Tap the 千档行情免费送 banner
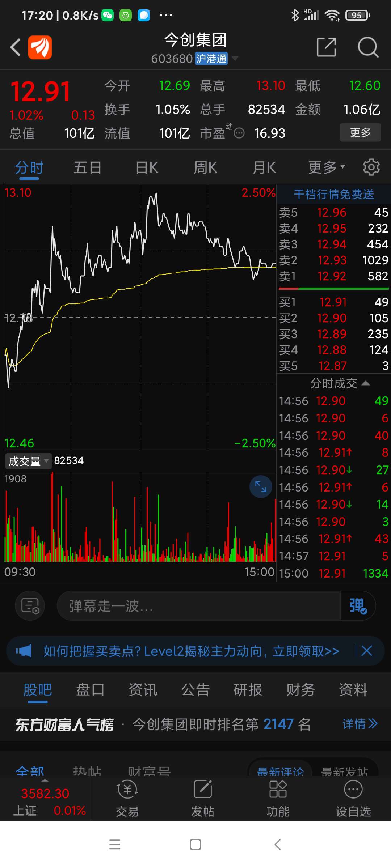The width and height of the screenshot is (391, 868). (x=334, y=194)
